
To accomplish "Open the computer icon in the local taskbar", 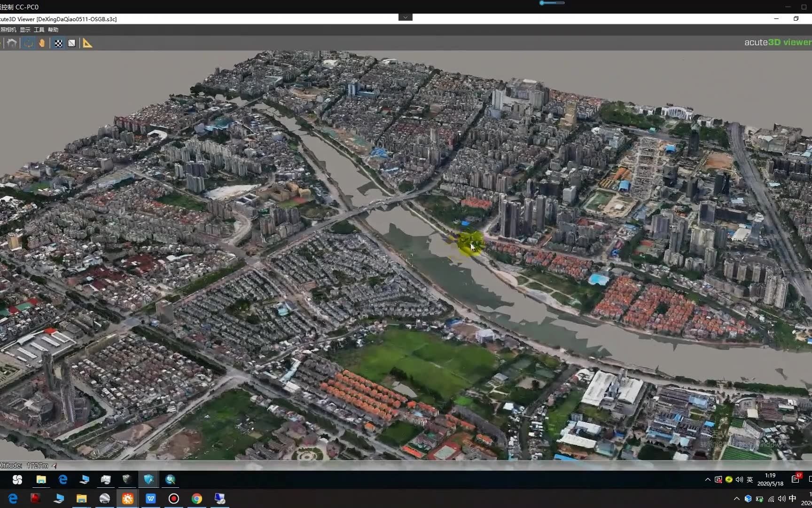I will pos(59,499).
